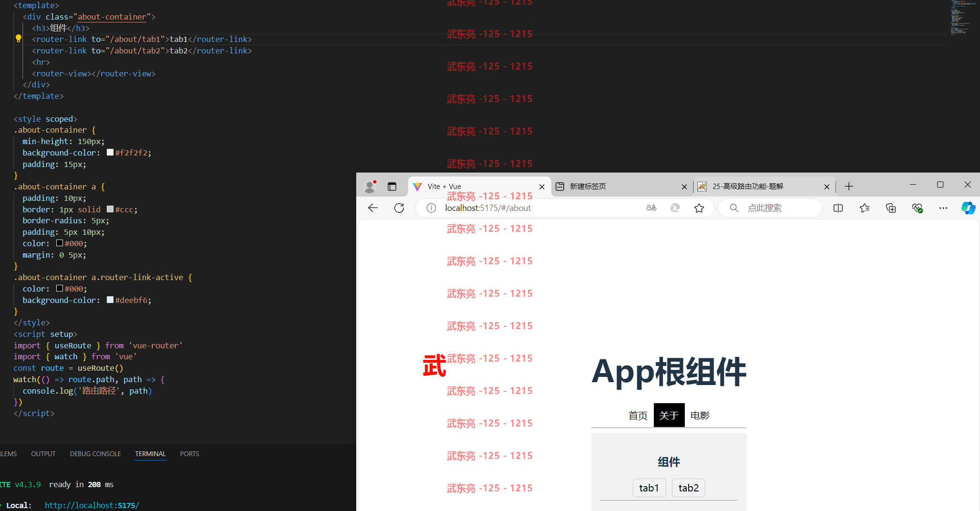Click the active 关于 nav link
Image resolution: width=980 pixels, height=511 pixels.
669,416
